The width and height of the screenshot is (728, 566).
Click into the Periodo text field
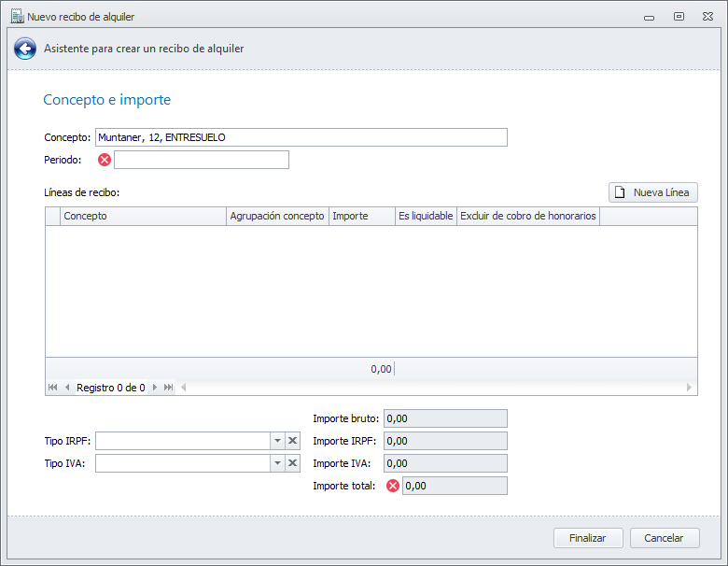click(x=201, y=160)
